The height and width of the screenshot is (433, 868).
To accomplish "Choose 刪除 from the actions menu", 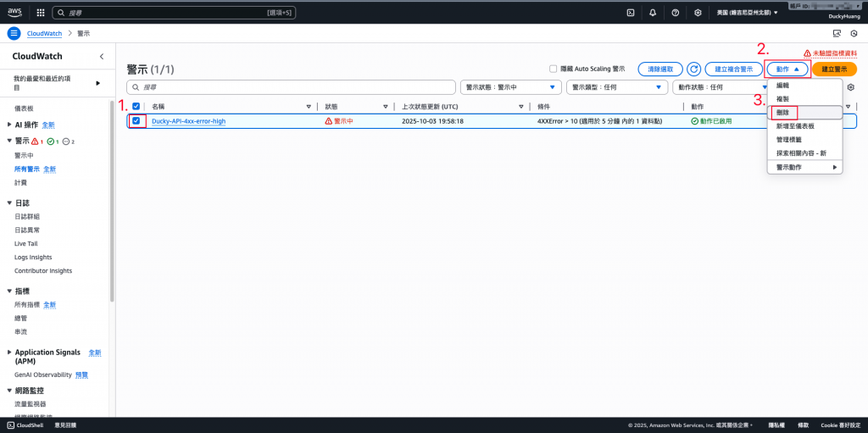I will pyautogui.click(x=805, y=112).
